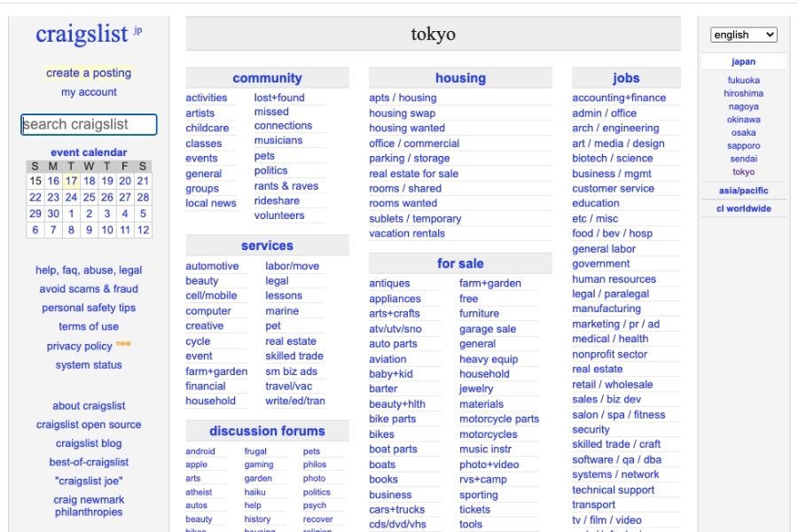Open the craigslist blog
Image resolution: width=798 pixels, height=532 pixels.
coord(89,443)
